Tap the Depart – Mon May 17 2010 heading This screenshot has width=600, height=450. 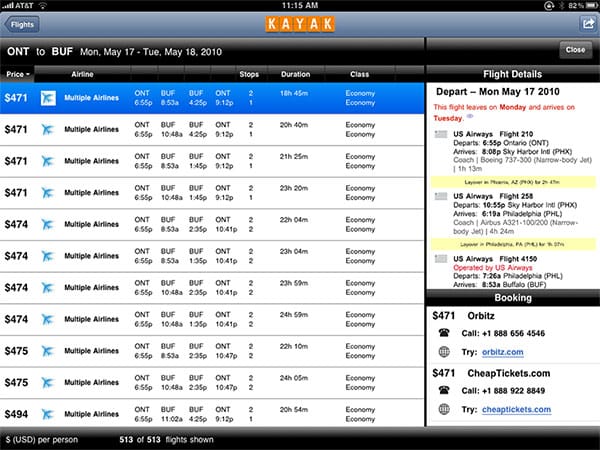(x=497, y=92)
